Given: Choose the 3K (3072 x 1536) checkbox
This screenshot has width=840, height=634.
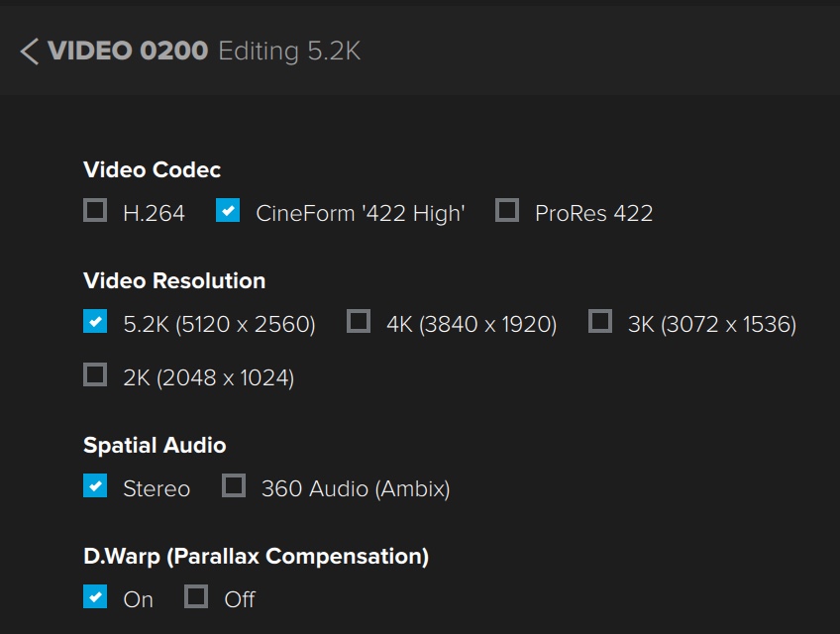Looking at the screenshot, I should point(600,321).
